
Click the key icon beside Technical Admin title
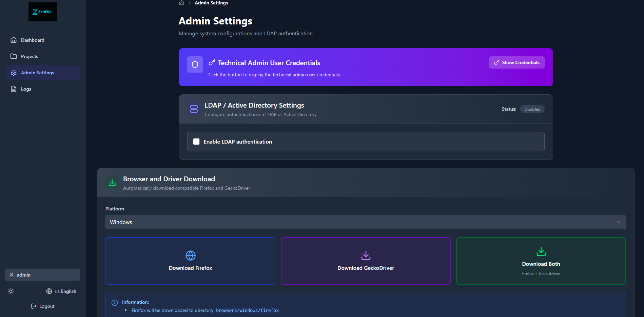point(212,63)
